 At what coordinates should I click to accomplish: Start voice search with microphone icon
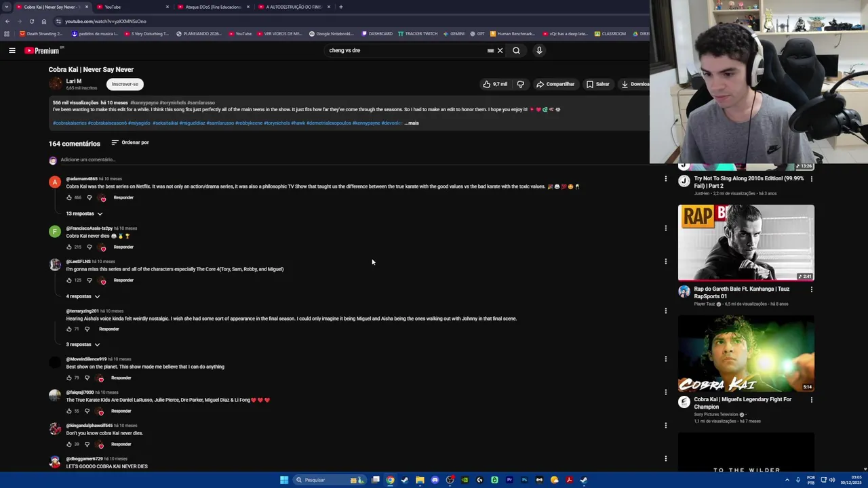(539, 50)
